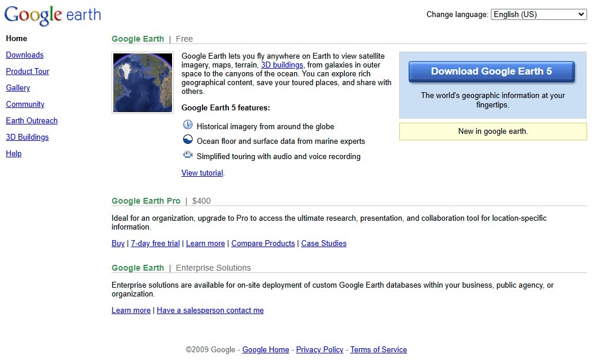The width and height of the screenshot is (593, 364).
Task: Open the Compare Products link
Action: [x=263, y=244]
